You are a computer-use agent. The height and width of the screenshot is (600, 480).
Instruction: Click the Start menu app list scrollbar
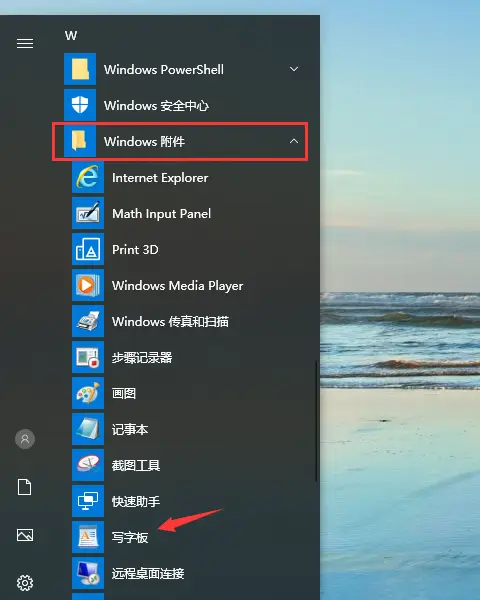coord(317,420)
